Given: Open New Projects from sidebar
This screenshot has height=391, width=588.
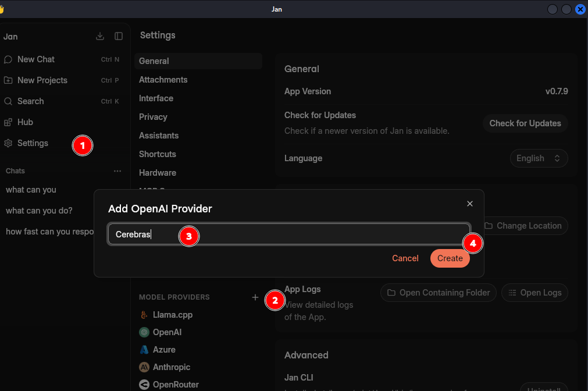Looking at the screenshot, I should point(62,80).
